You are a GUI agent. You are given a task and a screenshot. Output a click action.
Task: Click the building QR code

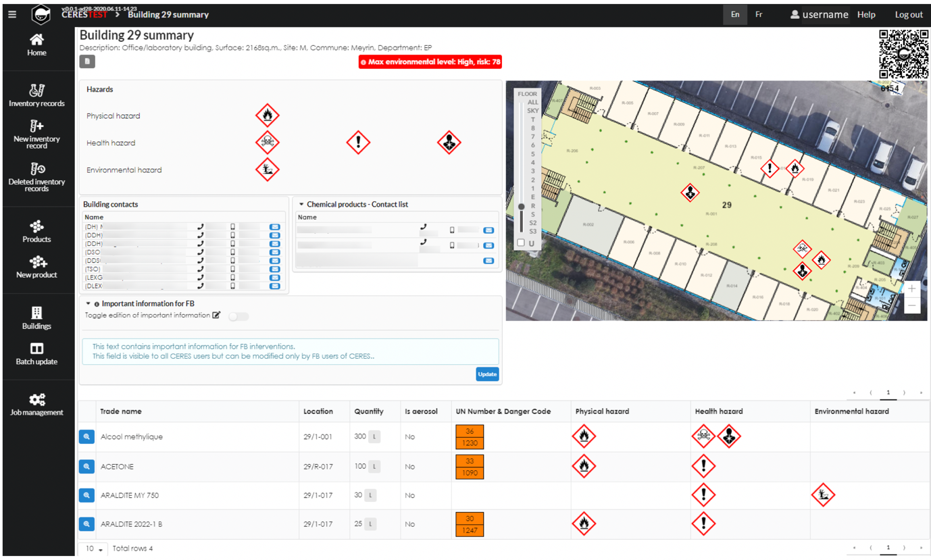pyautogui.click(x=903, y=54)
